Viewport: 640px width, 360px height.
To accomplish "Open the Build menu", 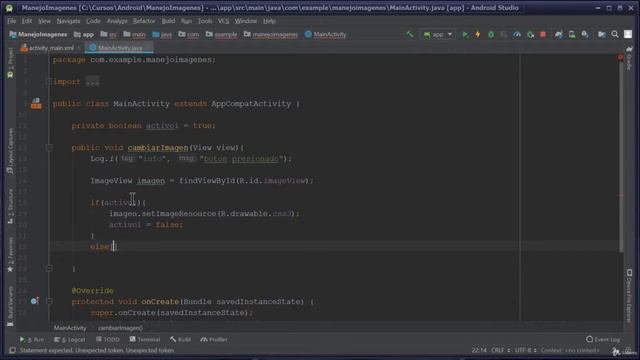I will pos(168,21).
